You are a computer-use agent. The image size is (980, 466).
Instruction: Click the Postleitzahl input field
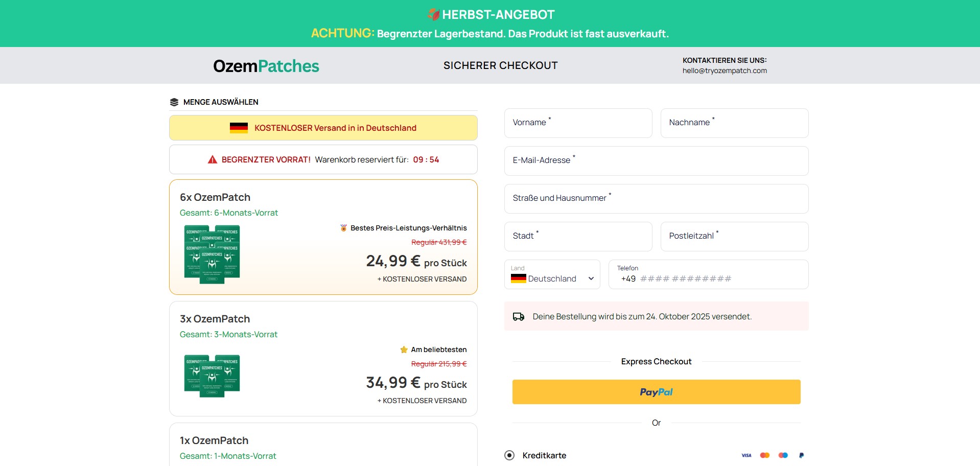click(x=734, y=237)
